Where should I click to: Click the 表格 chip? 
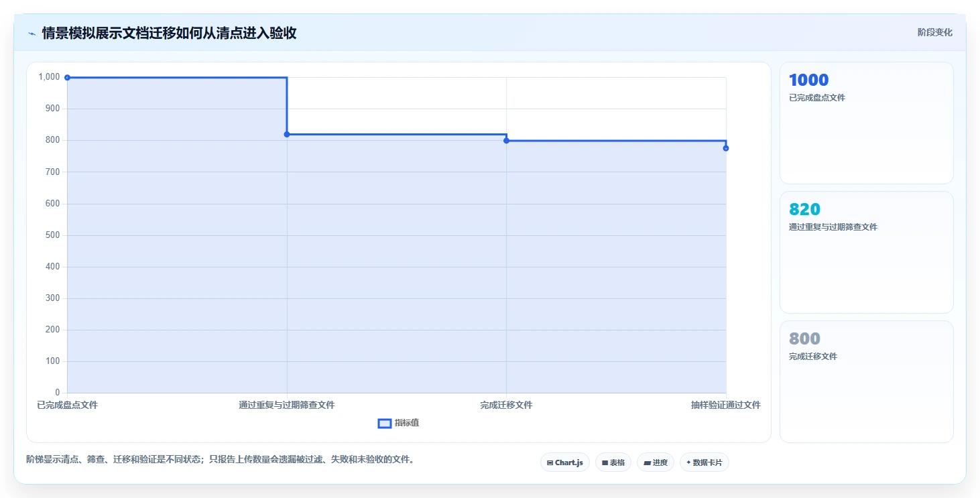click(613, 462)
